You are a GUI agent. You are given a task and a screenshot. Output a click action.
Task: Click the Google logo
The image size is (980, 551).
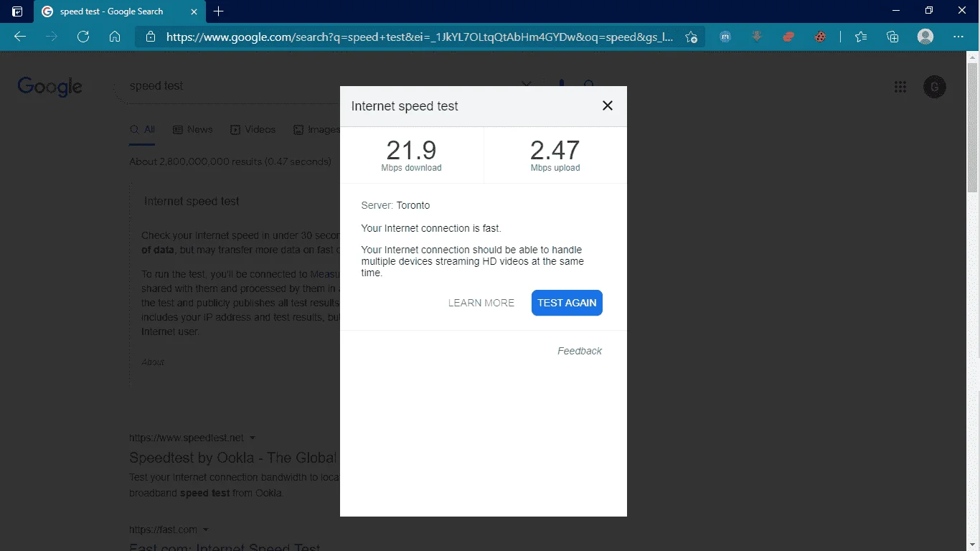(x=50, y=87)
